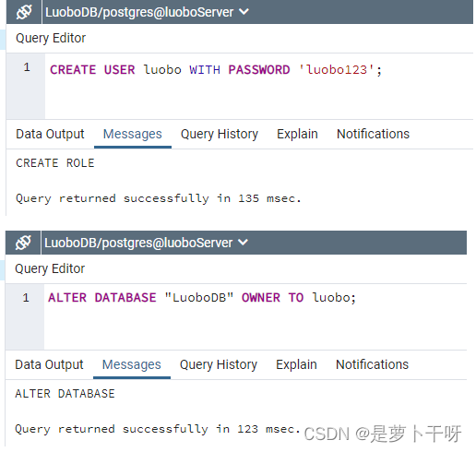This screenshot has height=452, width=476.
Task: Click the connection status icon in the lower query panel
Action: (23, 243)
